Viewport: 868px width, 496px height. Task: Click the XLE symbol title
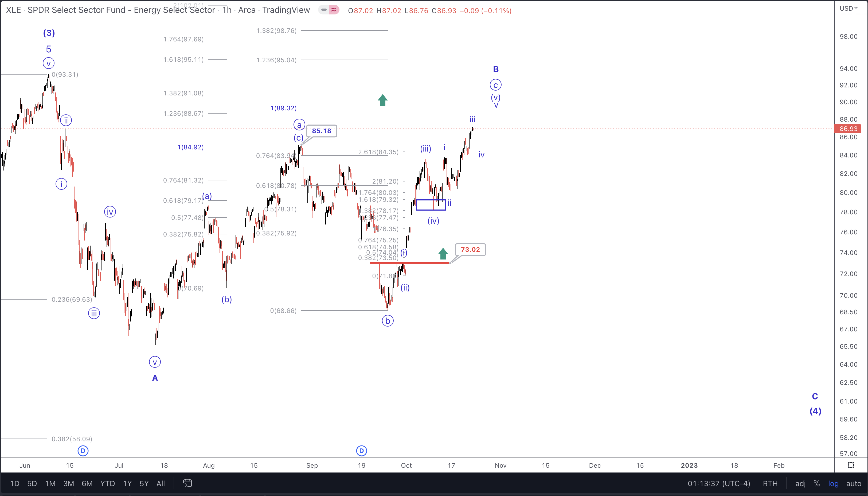13,10
